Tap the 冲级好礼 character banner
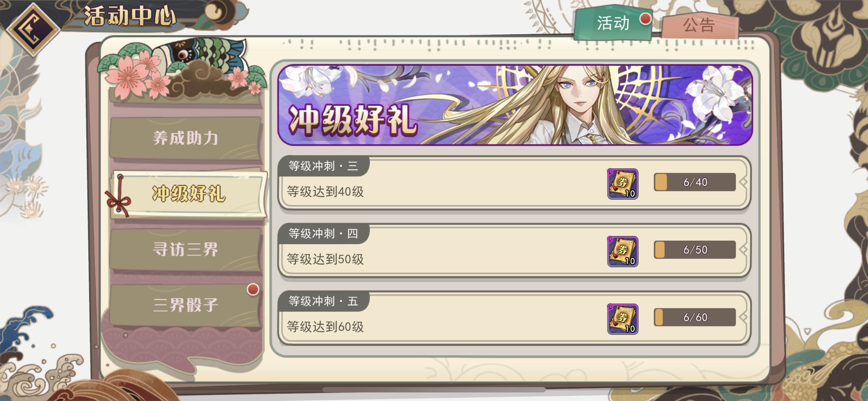The height and width of the screenshot is (401, 868). tap(515, 105)
